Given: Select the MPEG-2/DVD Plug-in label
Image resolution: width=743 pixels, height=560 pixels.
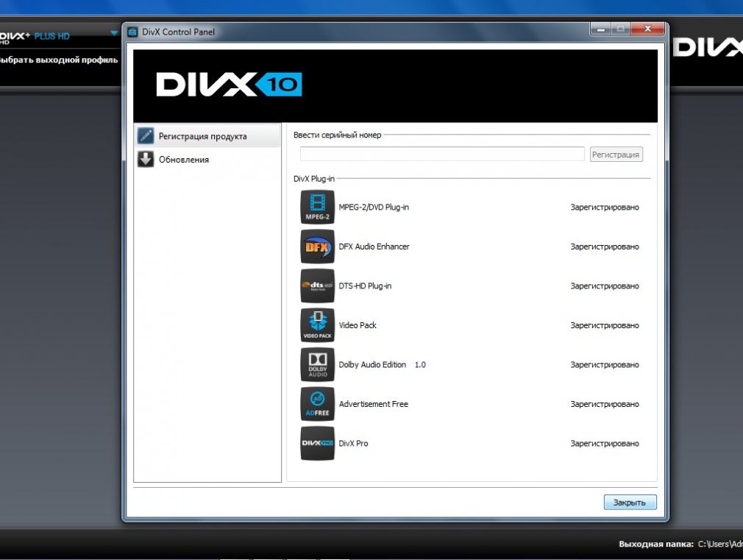Looking at the screenshot, I should pyautogui.click(x=374, y=208).
